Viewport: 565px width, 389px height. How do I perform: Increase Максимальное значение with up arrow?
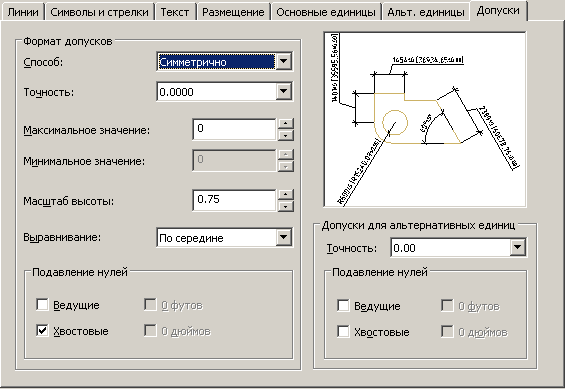285,124
